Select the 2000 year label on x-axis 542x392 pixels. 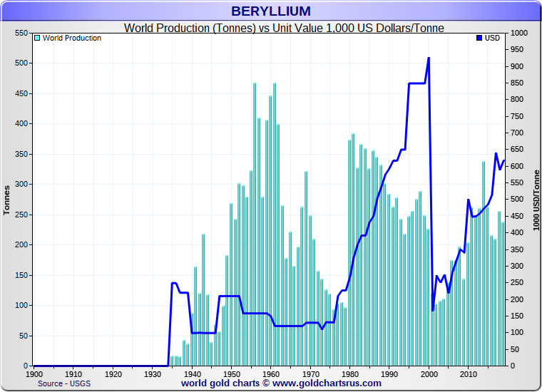tap(429, 373)
